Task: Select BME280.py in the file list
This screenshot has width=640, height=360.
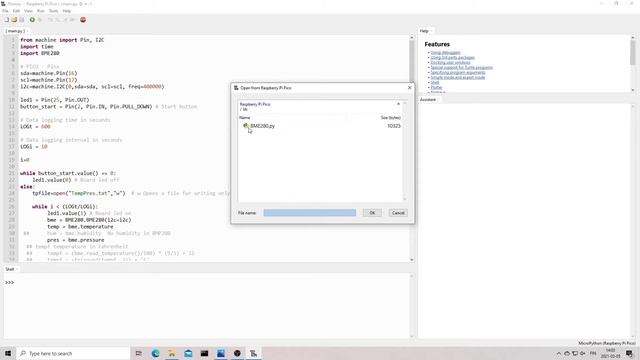Action: [x=262, y=126]
